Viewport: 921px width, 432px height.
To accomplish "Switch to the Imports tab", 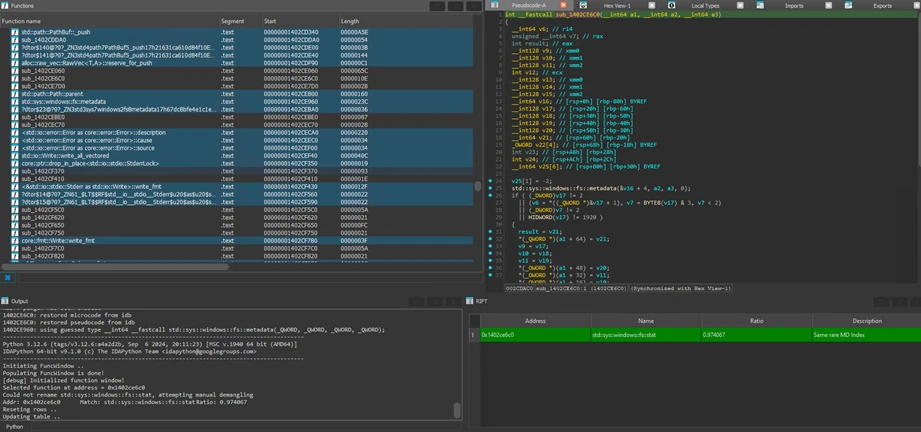I will tap(794, 6).
